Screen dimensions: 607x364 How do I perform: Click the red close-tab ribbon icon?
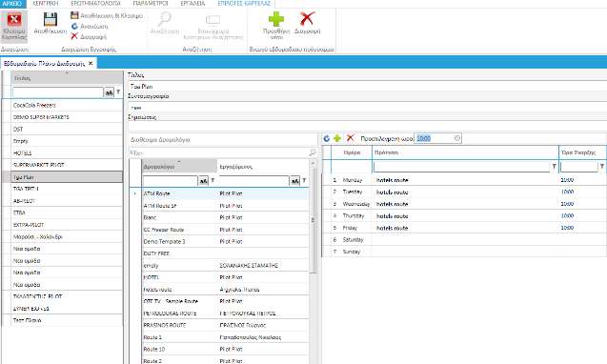coord(14,19)
